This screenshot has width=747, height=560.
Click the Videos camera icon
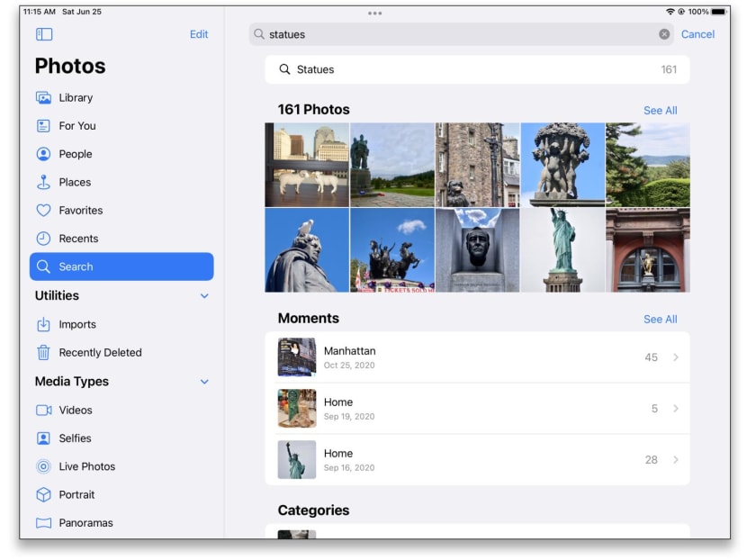(x=44, y=411)
